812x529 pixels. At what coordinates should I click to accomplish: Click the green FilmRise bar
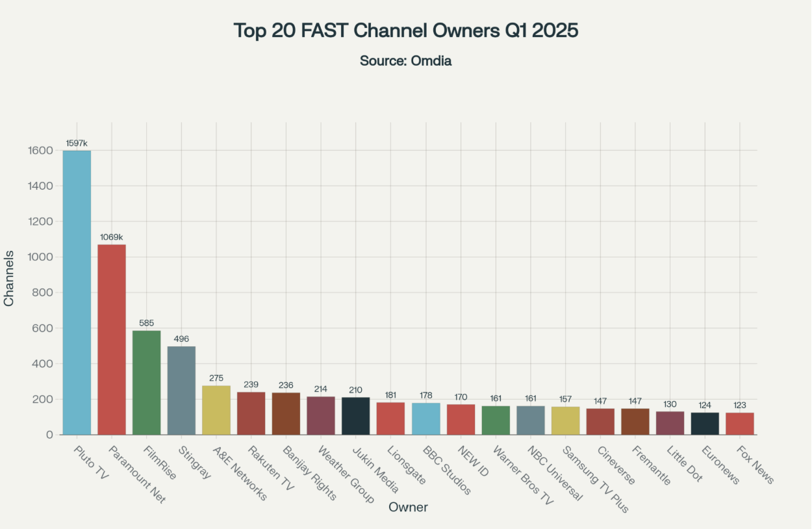(146, 382)
